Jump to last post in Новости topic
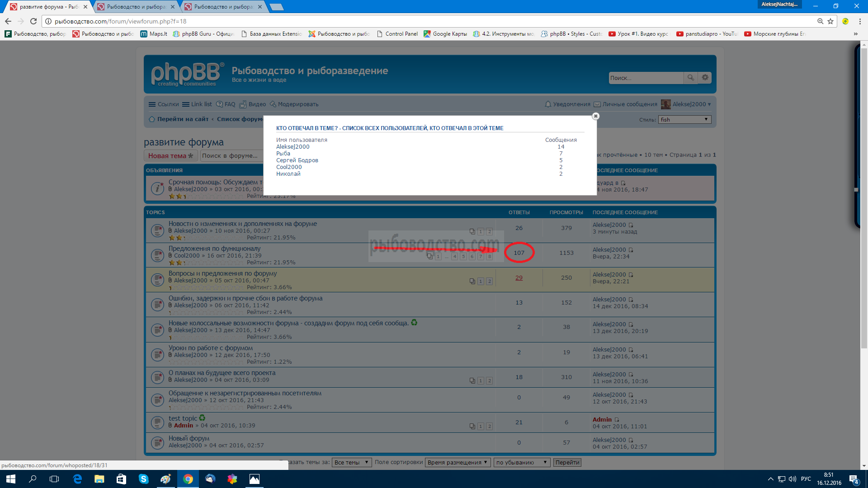Image resolution: width=868 pixels, height=488 pixels. [x=631, y=225]
